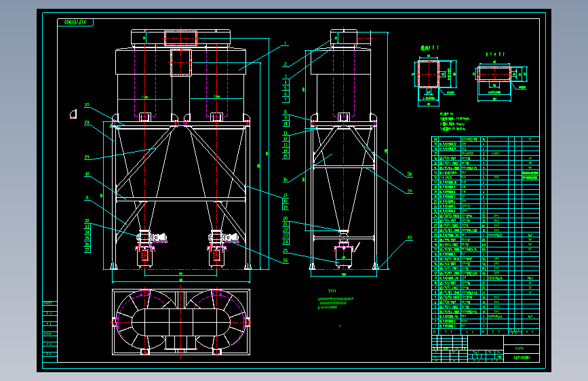This screenshot has height=381, width=588.
Task: Click the mirrored drawing-number box at top left
Action: point(75,22)
